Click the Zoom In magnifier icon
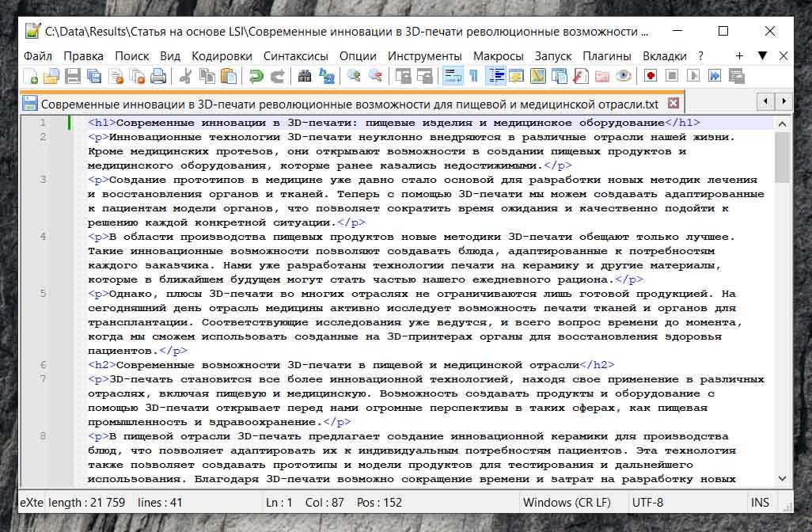Viewport: 812px width, 532px height. (354, 76)
